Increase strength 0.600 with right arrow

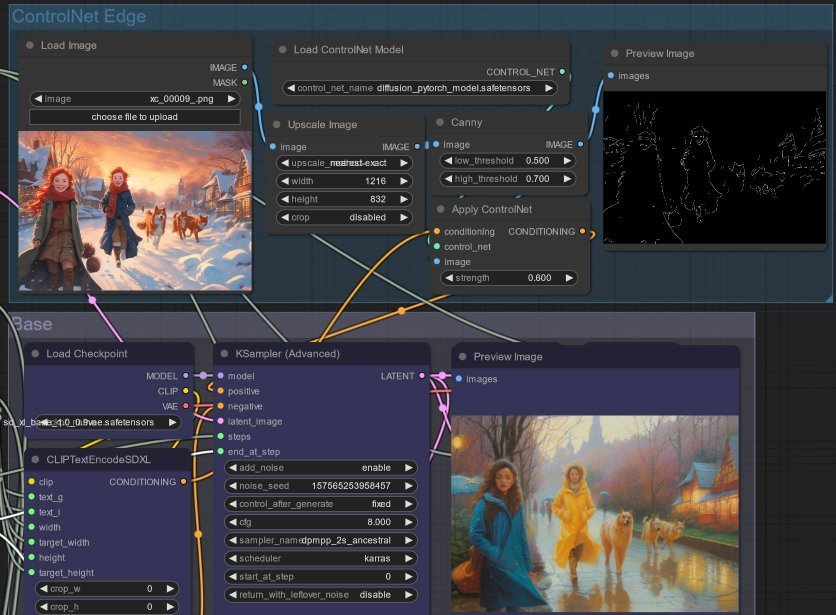[569, 278]
